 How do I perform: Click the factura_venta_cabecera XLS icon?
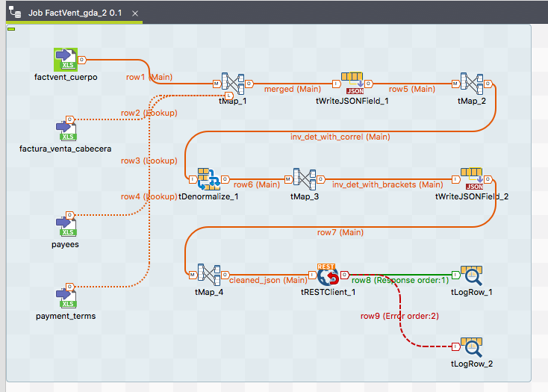tap(66, 131)
